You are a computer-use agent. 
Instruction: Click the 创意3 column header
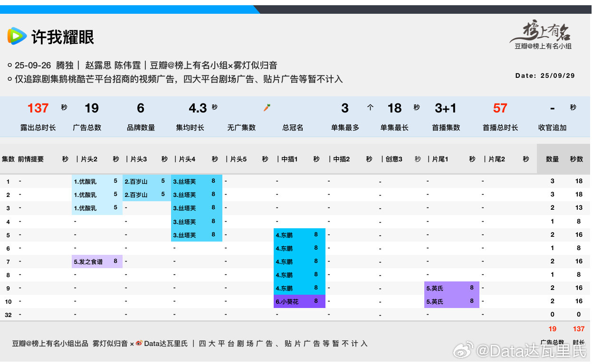click(394, 159)
